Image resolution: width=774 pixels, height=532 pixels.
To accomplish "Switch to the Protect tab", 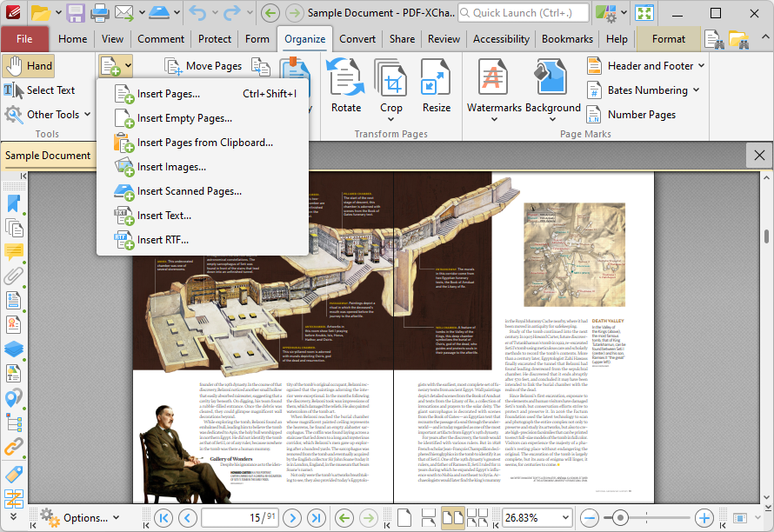I will (x=215, y=39).
